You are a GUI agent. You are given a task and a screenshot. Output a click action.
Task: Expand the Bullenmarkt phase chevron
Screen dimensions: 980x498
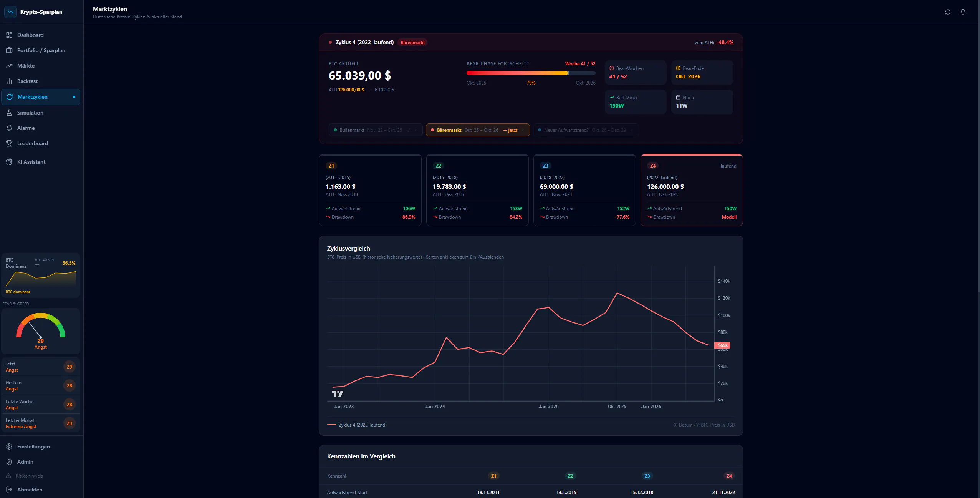click(416, 130)
